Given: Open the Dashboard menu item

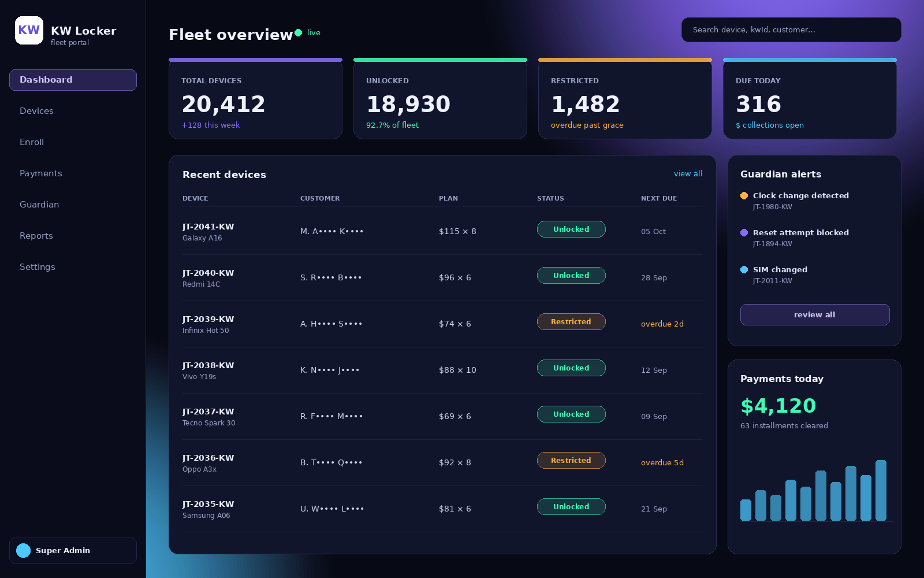Looking at the screenshot, I should point(73,80).
